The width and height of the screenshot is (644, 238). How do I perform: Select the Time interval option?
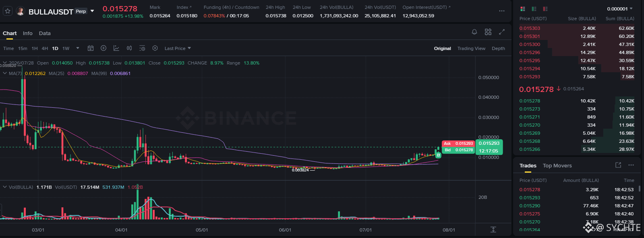click(8, 48)
